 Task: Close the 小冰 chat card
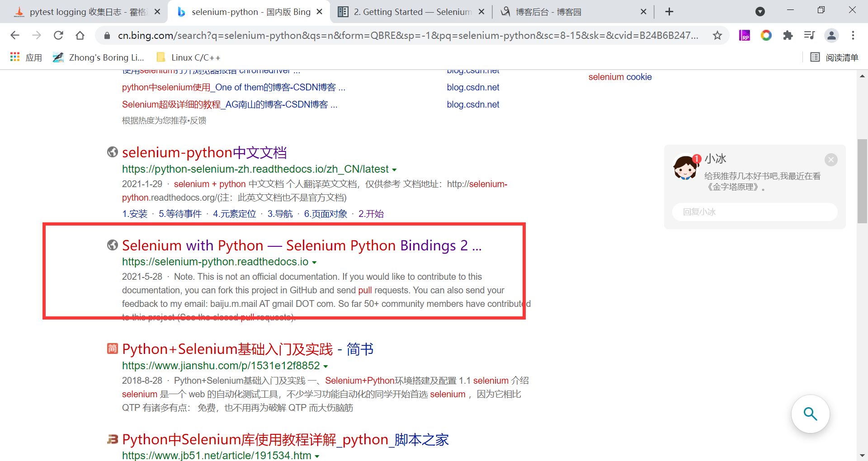click(831, 160)
